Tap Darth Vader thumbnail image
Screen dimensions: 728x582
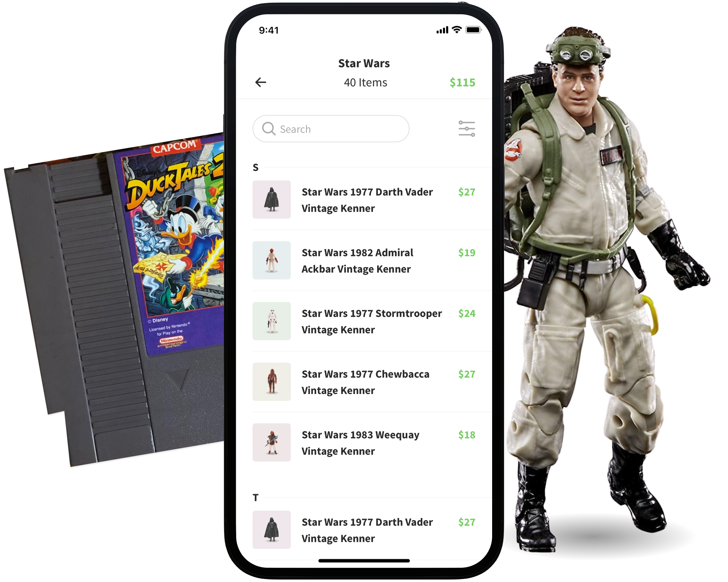(272, 199)
